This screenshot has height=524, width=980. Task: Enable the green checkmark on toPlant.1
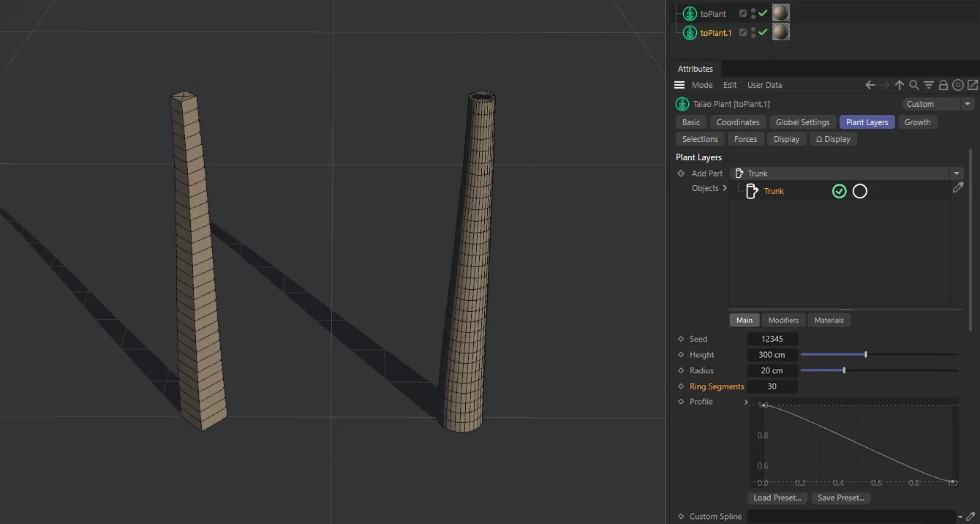pos(761,32)
